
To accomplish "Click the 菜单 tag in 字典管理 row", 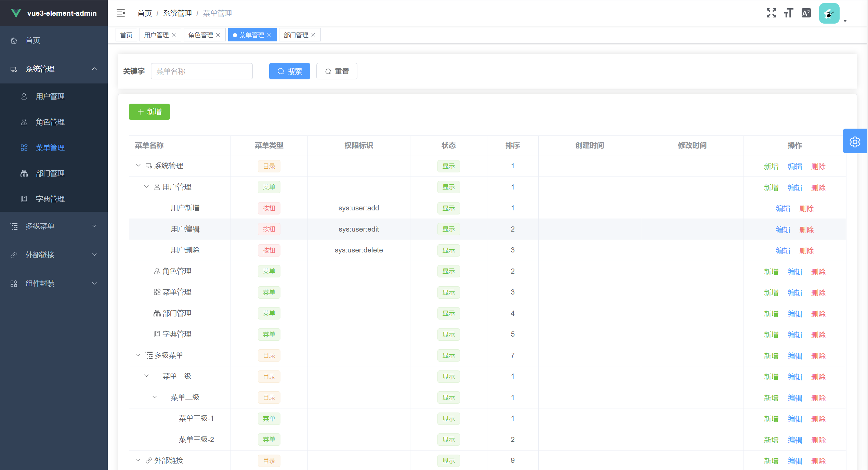I will tap(269, 334).
